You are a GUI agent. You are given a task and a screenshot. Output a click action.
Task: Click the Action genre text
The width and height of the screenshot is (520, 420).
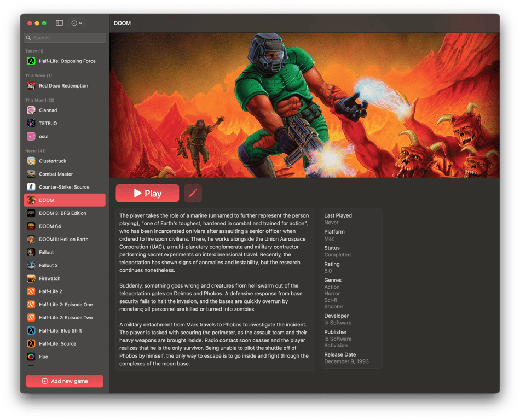[332, 287]
